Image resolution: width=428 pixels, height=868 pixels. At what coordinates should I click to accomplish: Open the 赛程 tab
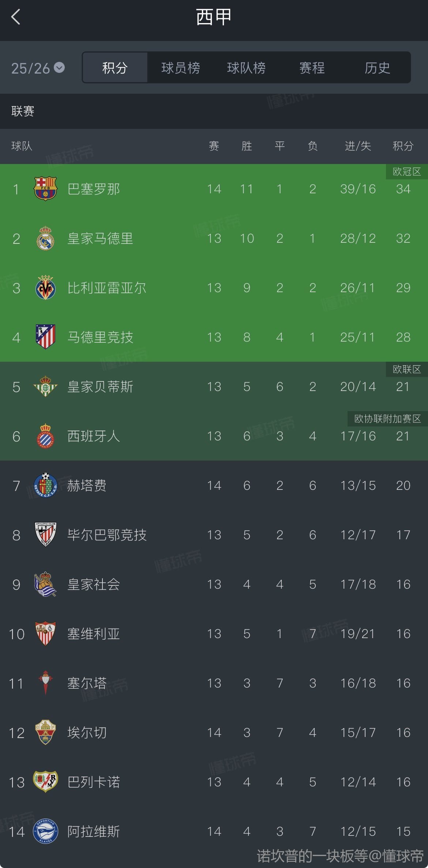tap(312, 68)
